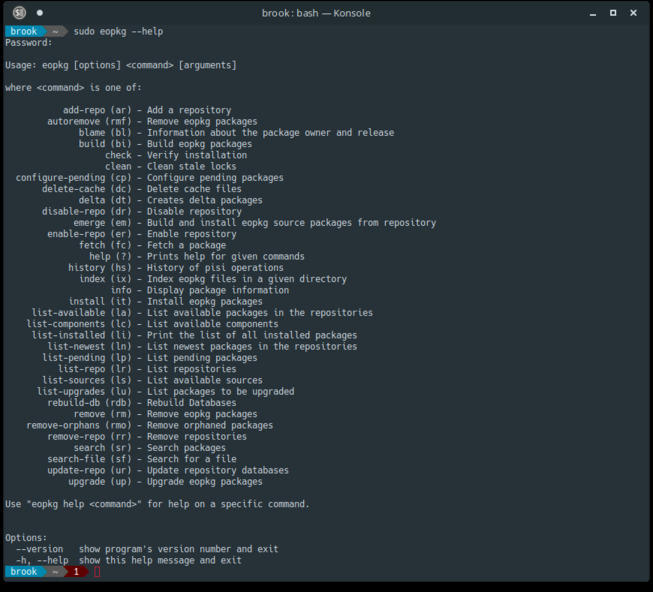The width and height of the screenshot is (653, 592).
Task: Click the 'clean - Clean stale locks' line
Action: coord(171,167)
